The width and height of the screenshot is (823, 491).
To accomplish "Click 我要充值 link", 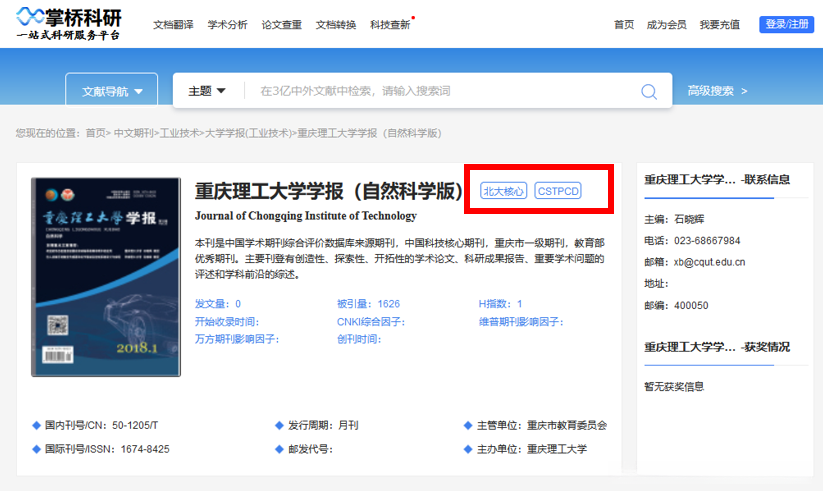I will tap(720, 25).
